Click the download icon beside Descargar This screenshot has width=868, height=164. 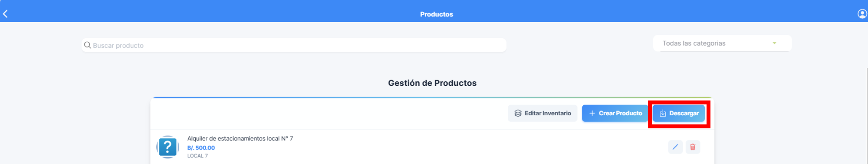pyautogui.click(x=663, y=113)
